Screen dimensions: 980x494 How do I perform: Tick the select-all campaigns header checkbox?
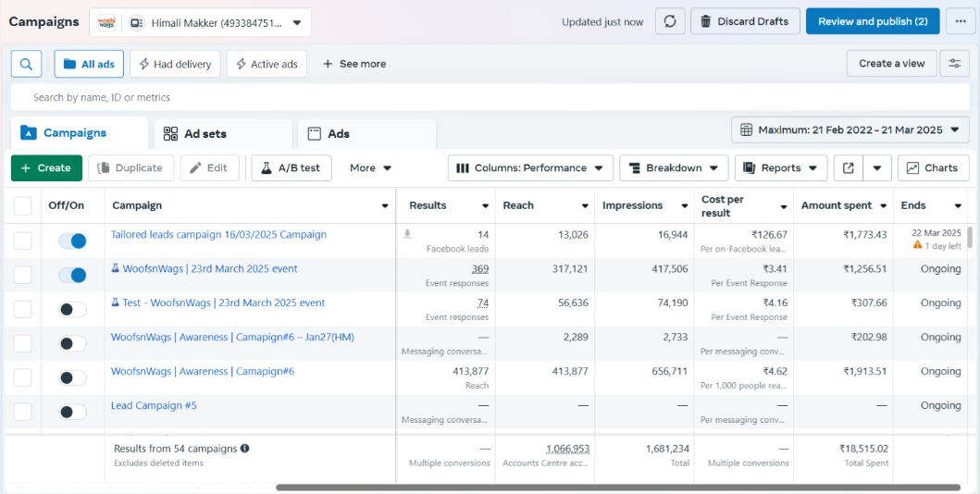pyautogui.click(x=23, y=205)
